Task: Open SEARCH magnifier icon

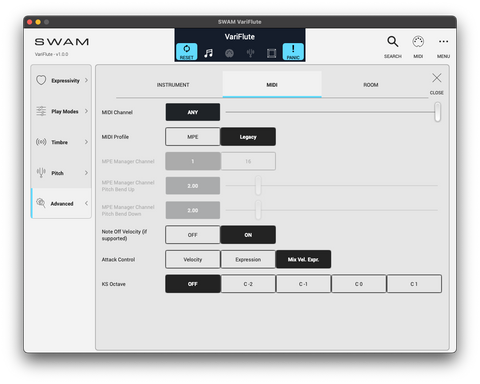Action: pyautogui.click(x=393, y=42)
